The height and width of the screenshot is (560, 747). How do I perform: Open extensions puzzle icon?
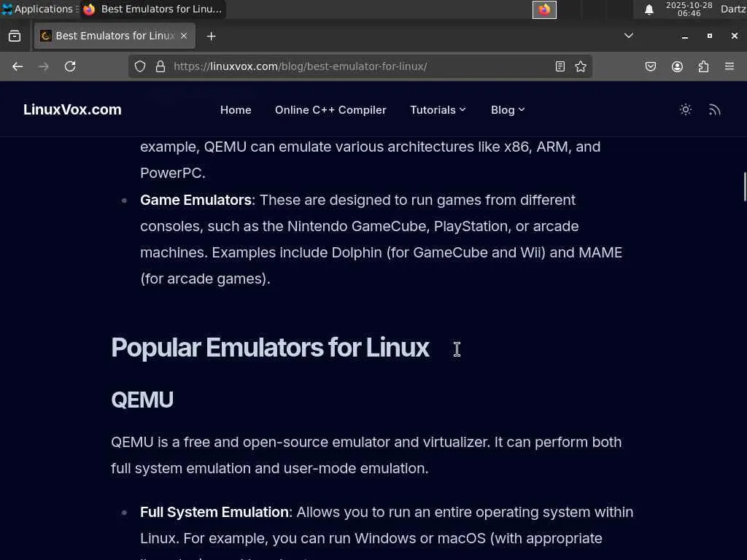[x=703, y=66]
